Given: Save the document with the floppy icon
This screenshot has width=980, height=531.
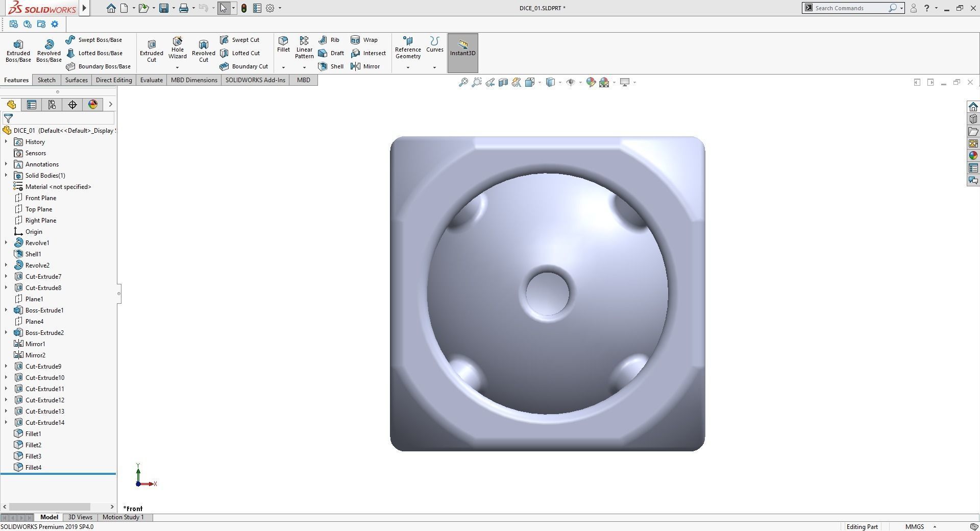Looking at the screenshot, I should (164, 8).
